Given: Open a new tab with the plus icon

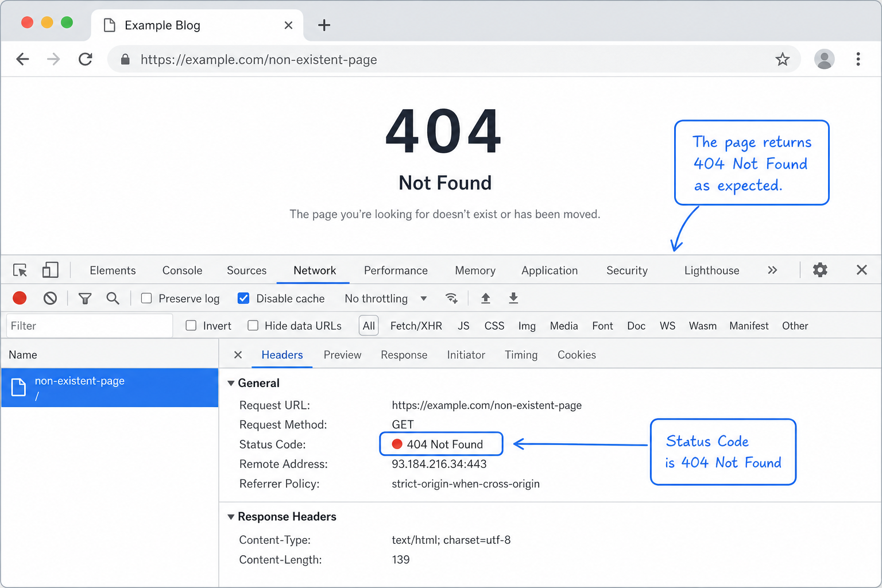Looking at the screenshot, I should click(324, 25).
